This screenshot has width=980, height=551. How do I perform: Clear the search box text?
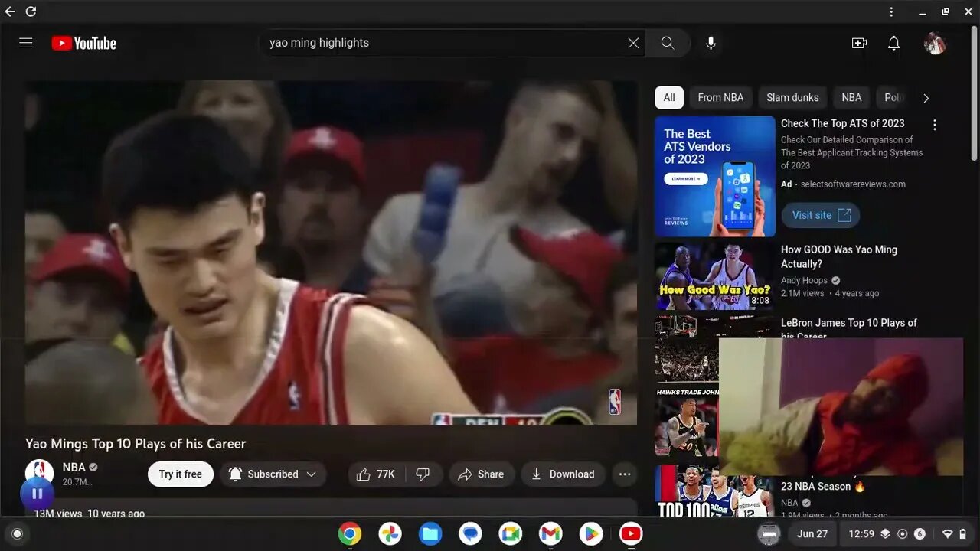pyautogui.click(x=633, y=43)
